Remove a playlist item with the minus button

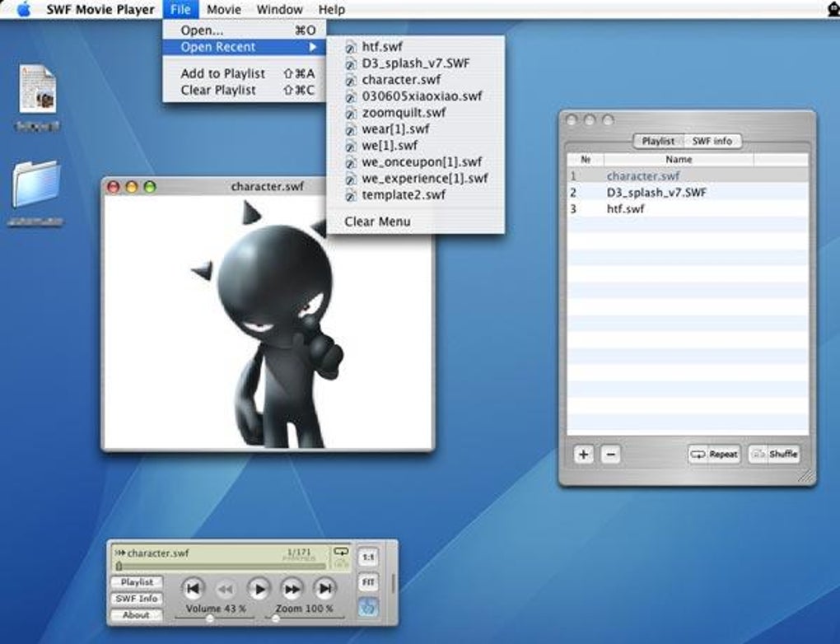pos(610,454)
